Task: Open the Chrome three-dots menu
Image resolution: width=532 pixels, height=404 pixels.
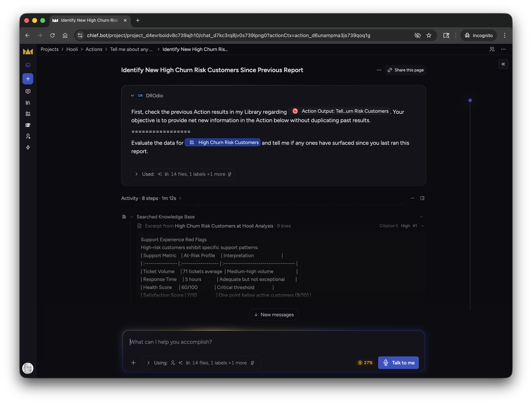Action: coord(505,35)
